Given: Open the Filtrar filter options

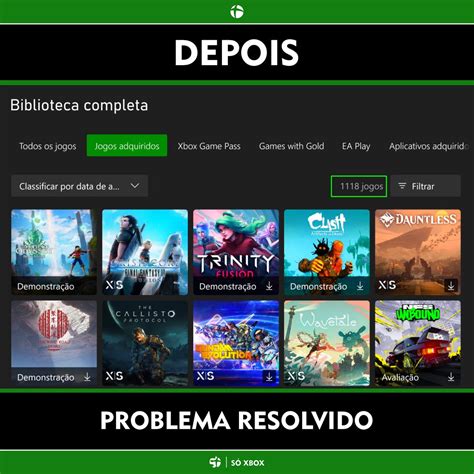Looking at the screenshot, I should (426, 186).
